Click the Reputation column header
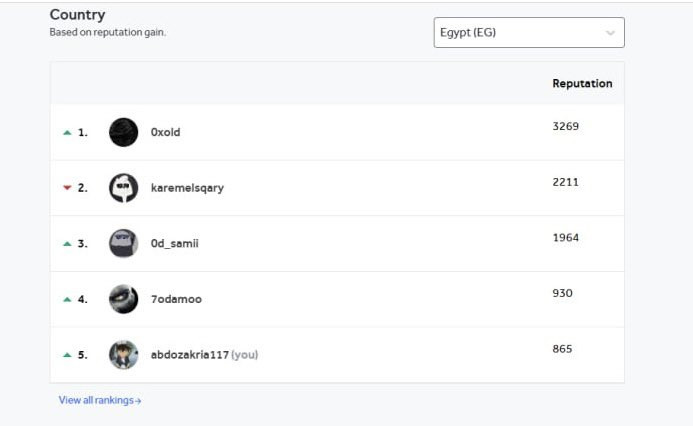The height and width of the screenshot is (426, 693). click(582, 84)
